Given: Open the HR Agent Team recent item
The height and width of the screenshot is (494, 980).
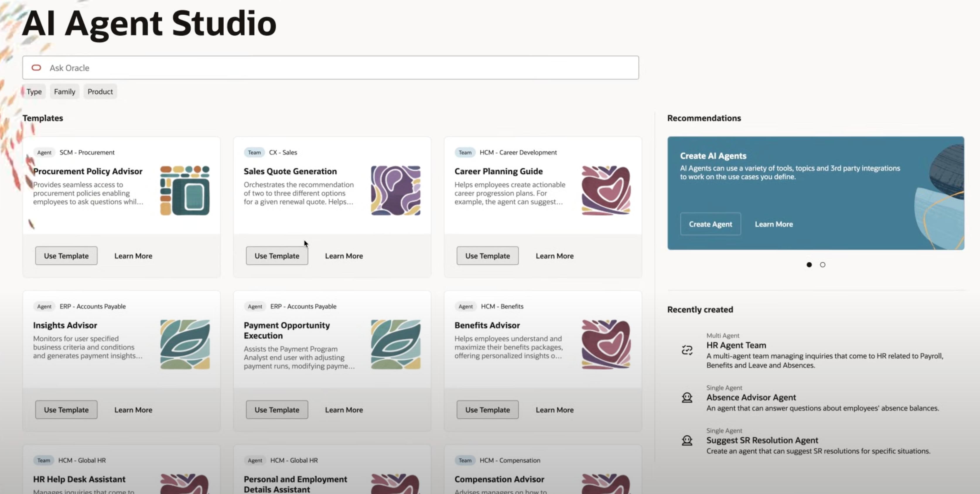Looking at the screenshot, I should click(x=736, y=345).
